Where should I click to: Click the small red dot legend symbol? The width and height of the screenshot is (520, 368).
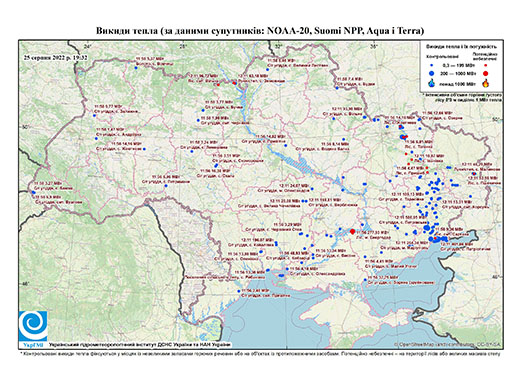485,66
